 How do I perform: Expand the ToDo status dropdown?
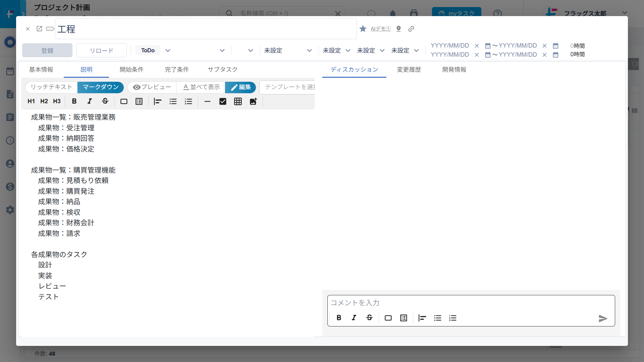tap(168, 51)
